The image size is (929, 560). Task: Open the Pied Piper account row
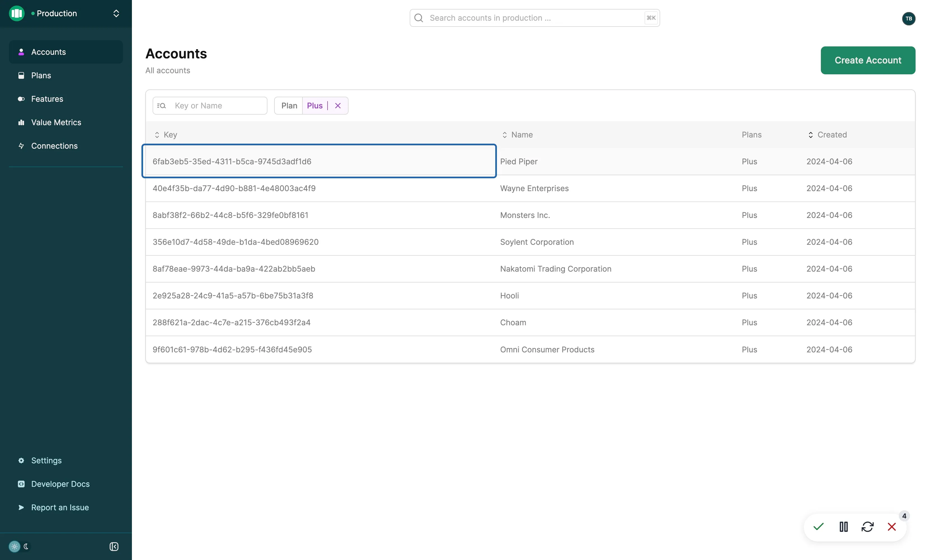click(x=530, y=161)
